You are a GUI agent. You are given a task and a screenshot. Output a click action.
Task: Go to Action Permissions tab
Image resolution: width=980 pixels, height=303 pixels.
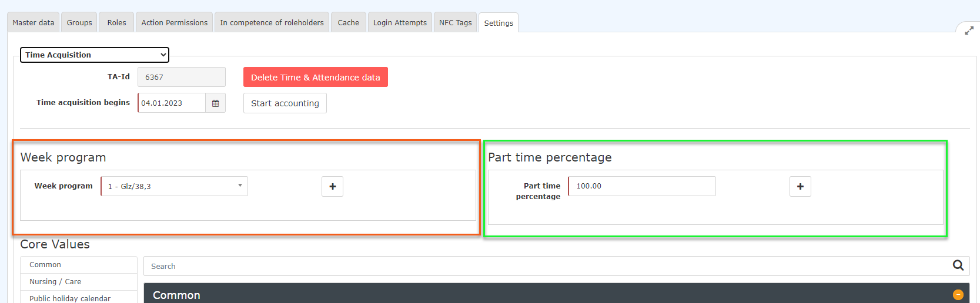click(175, 22)
